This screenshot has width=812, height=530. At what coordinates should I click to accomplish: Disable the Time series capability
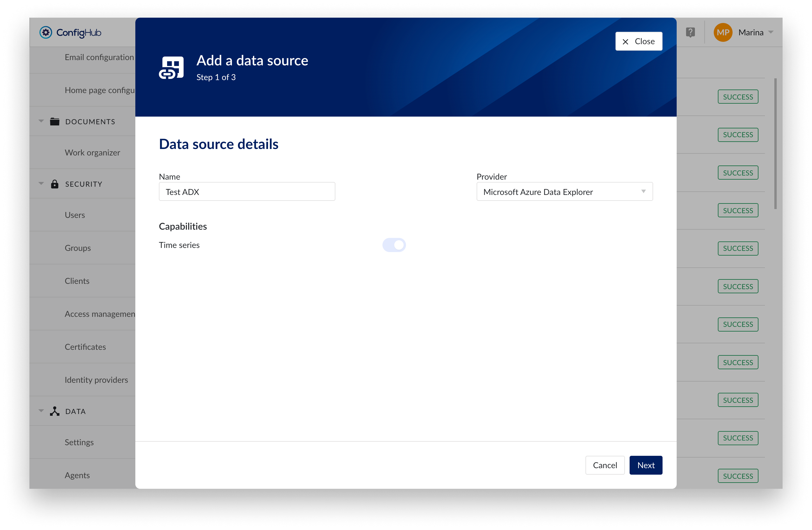394,245
